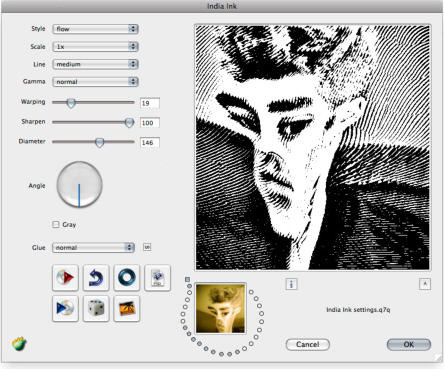Open the Scale dropdown showing 1x
The width and height of the screenshot is (444, 369).
[x=95, y=47]
